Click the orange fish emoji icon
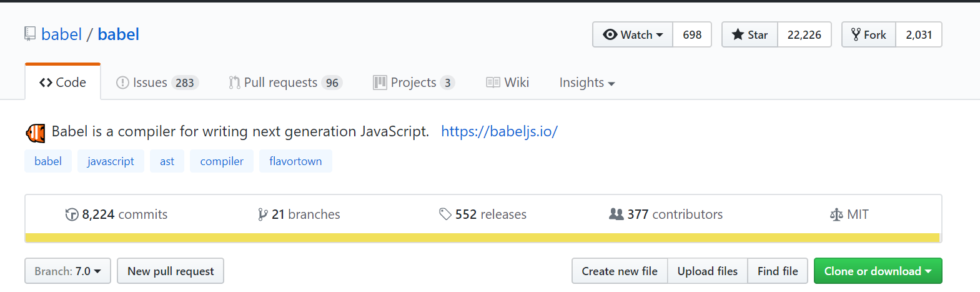Screen dimensions: 980x292 [36, 133]
